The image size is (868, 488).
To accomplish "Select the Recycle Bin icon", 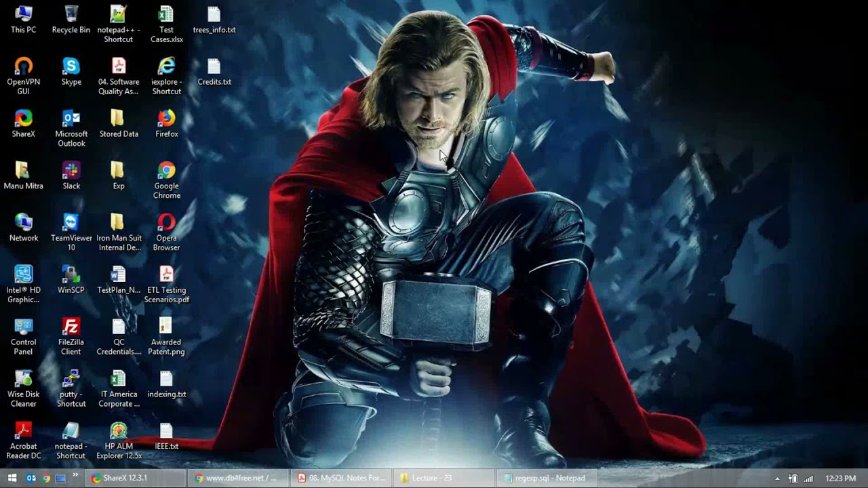I will coord(71,19).
